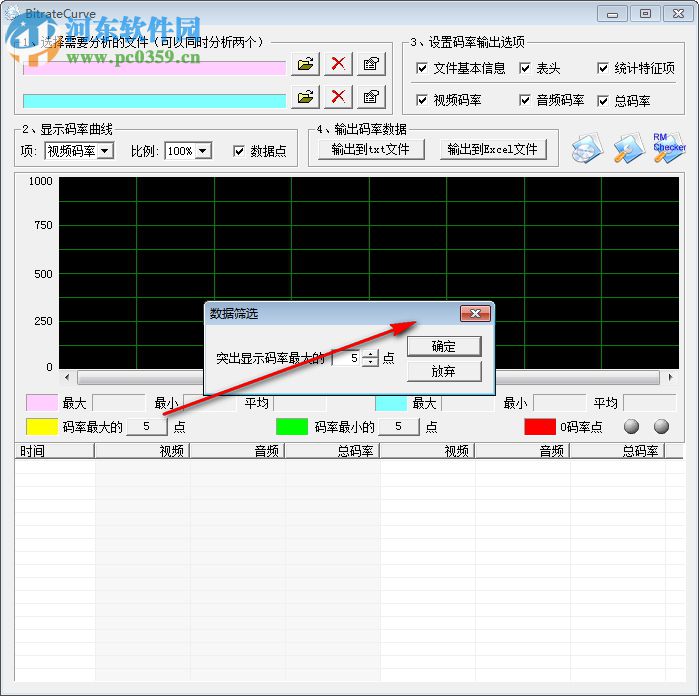The image size is (699, 696).
Task: Open the 比例 100% dropdown
Action: click(x=203, y=151)
